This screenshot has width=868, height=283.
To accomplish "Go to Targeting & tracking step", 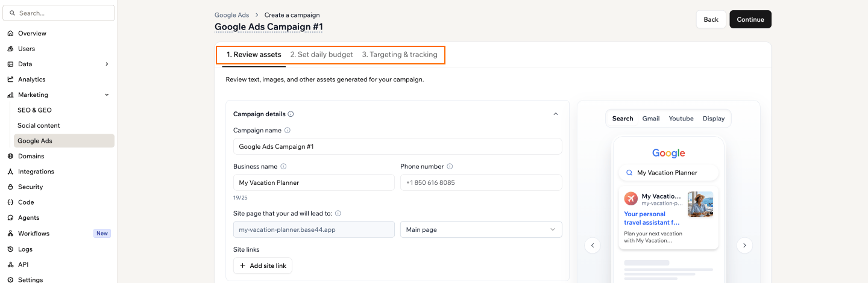I will (400, 54).
